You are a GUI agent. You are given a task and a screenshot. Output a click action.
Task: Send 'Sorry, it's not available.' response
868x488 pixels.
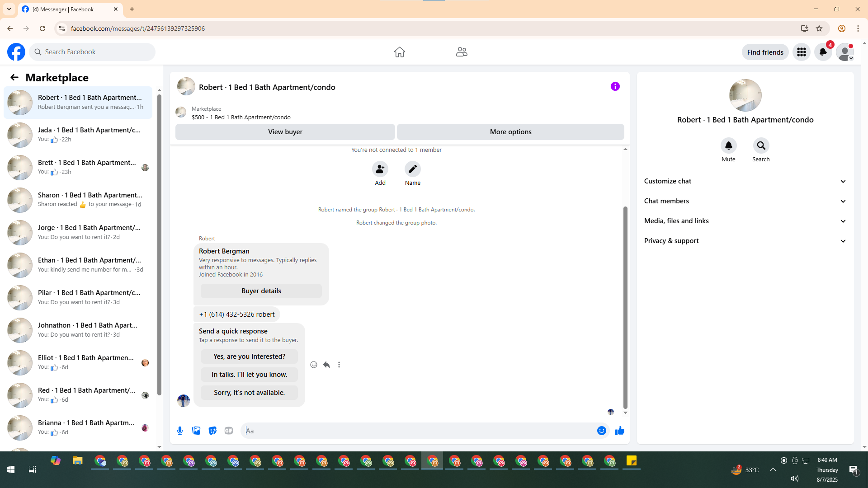pyautogui.click(x=249, y=393)
